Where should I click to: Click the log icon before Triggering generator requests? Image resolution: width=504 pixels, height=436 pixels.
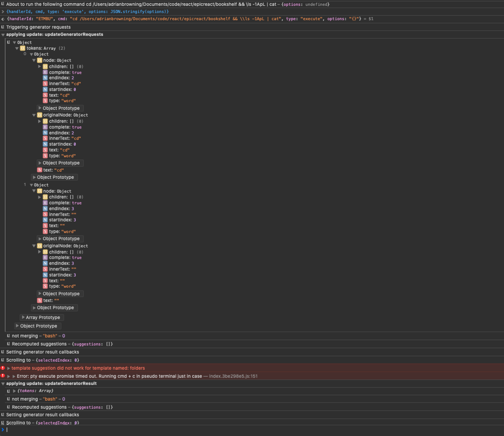3,27
